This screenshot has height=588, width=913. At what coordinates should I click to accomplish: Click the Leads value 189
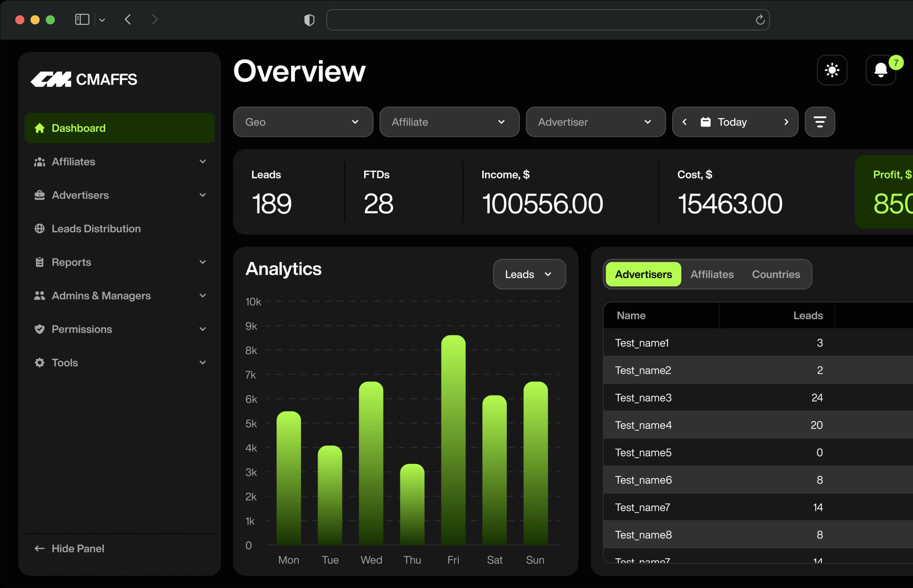coord(272,204)
